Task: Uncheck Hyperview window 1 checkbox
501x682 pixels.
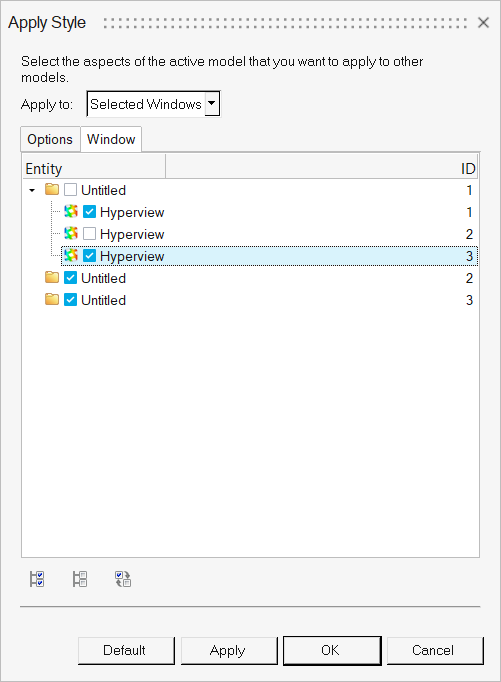Action: 89,212
